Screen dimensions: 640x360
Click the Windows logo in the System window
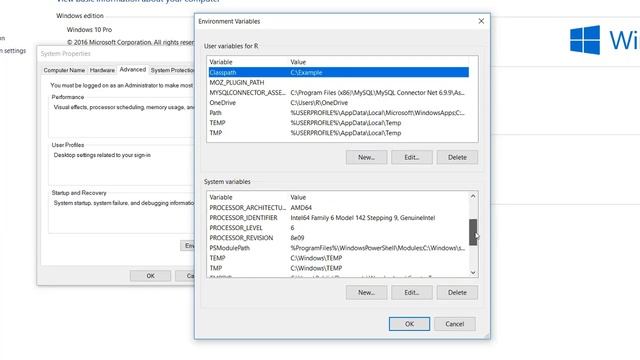tap(585, 40)
